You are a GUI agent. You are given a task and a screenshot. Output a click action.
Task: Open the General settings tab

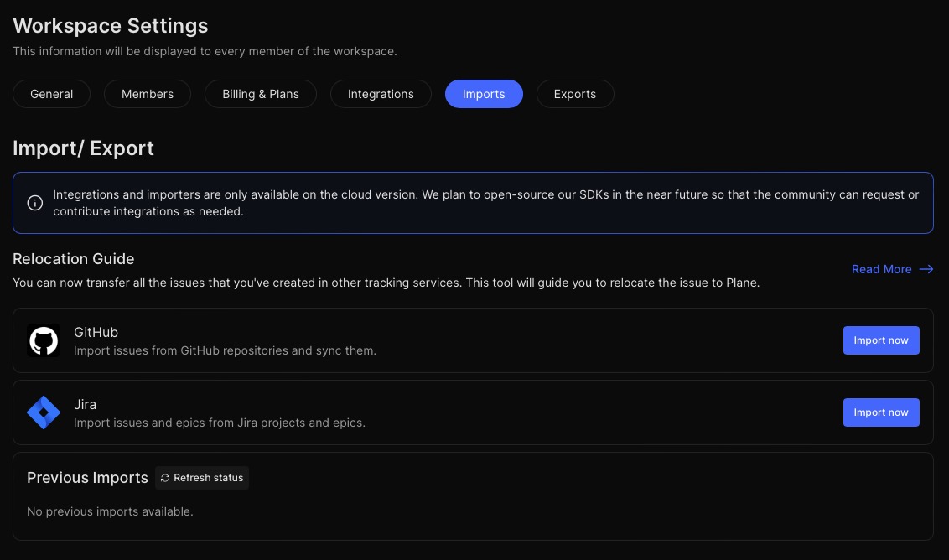(52, 94)
